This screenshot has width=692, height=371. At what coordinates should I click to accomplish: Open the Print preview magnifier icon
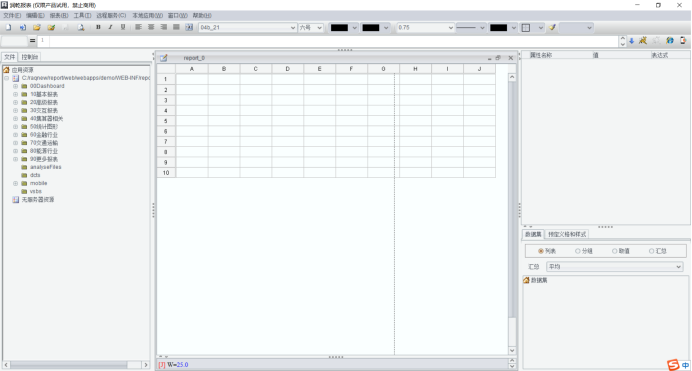click(81, 27)
